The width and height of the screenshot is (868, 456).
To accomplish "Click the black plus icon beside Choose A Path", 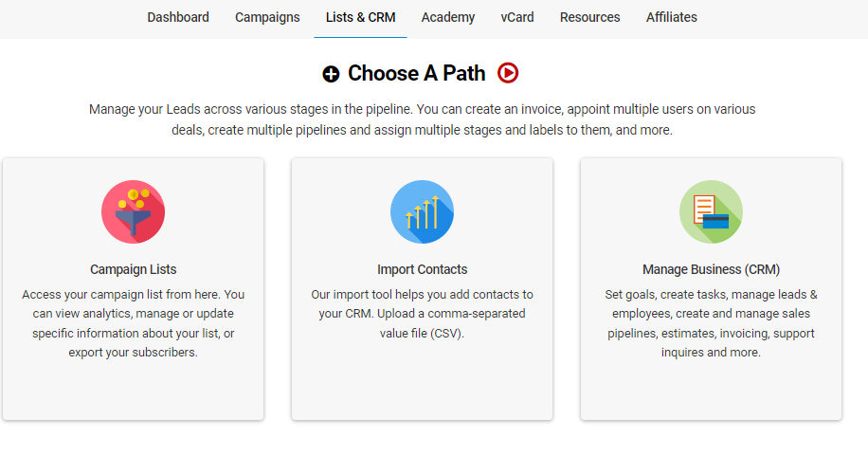I will click(331, 74).
